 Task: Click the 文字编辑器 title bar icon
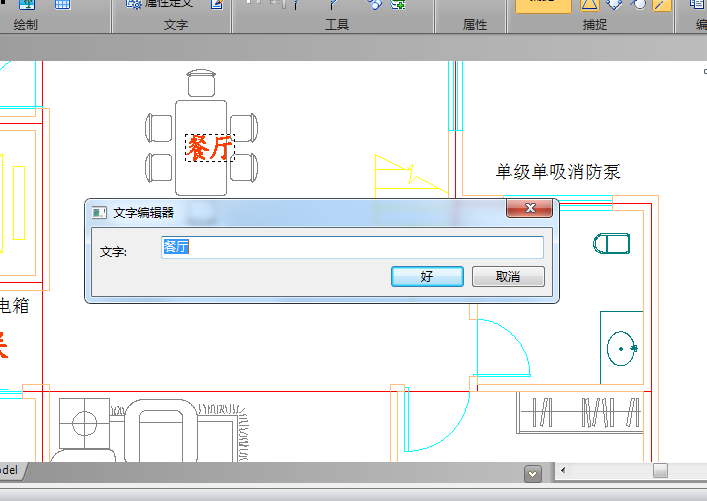click(x=99, y=212)
